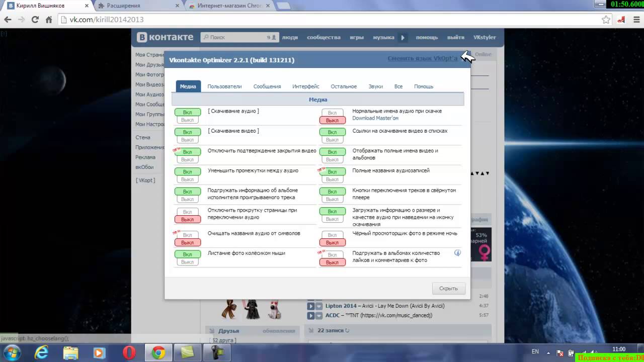Click the browser forward arrow
Screen dimensions: 644x362
tap(21, 20)
